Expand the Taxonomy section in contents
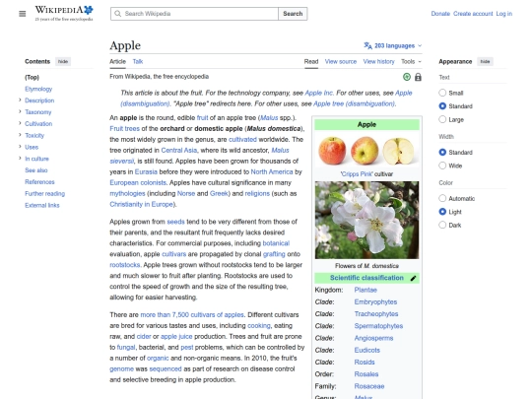The width and height of the screenshot is (532, 399). coord(20,111)
